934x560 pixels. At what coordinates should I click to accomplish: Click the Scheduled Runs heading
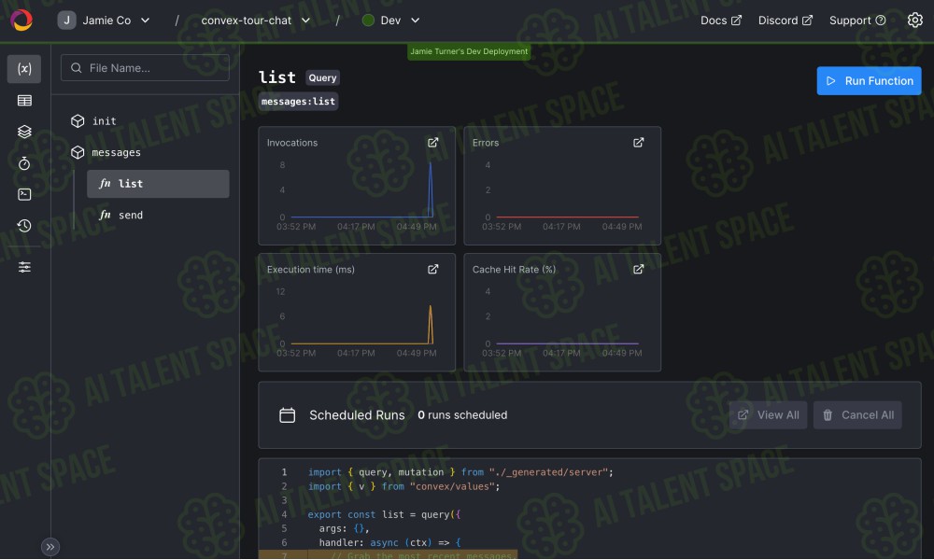tap(357, 415)
